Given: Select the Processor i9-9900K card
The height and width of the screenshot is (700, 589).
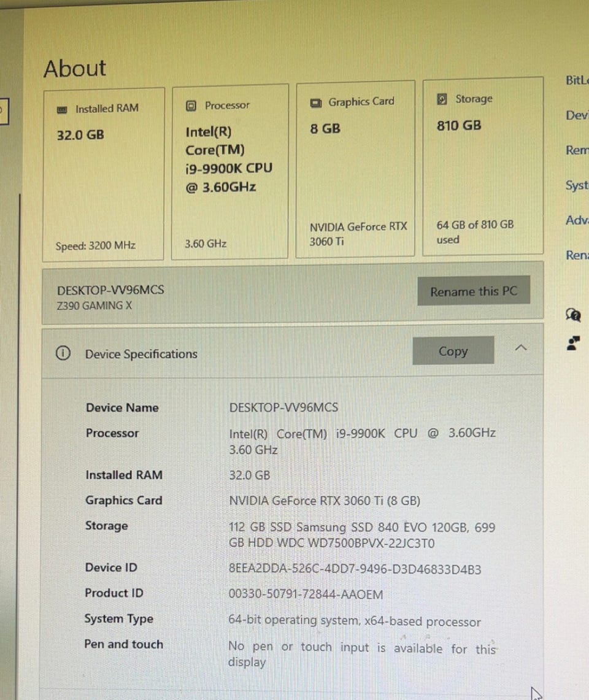Looking at the screenshot, I should (230, 171).
